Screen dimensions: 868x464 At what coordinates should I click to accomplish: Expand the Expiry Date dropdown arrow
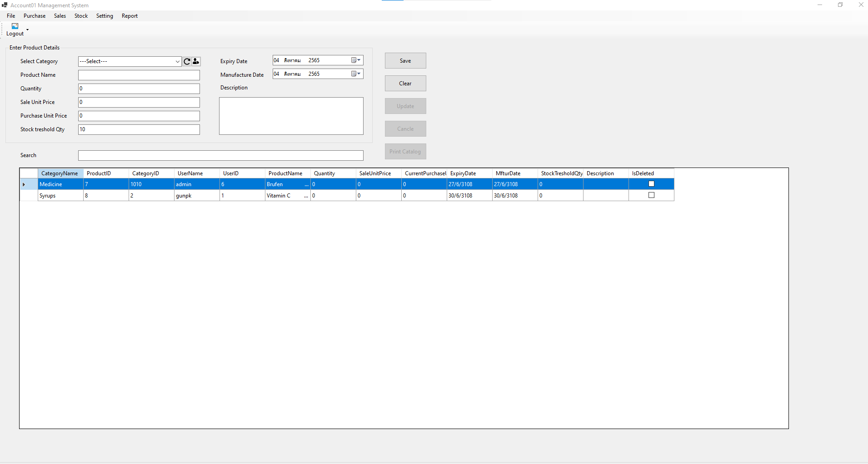pyautogui.click(x=359, y=60)
